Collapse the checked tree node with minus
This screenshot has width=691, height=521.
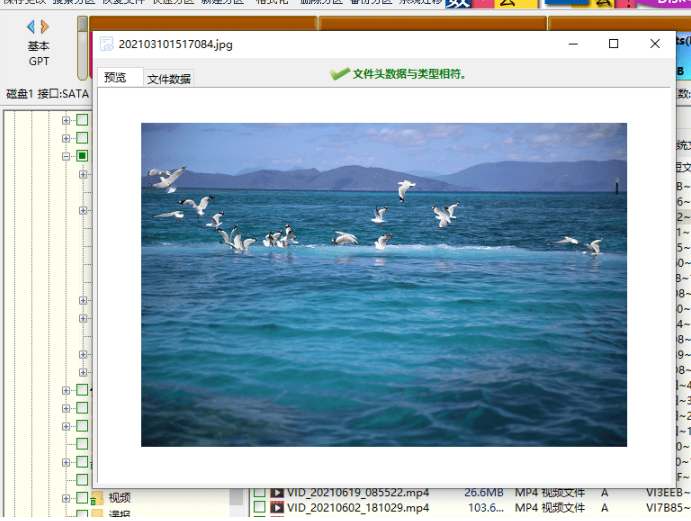(x=66, y=156)
